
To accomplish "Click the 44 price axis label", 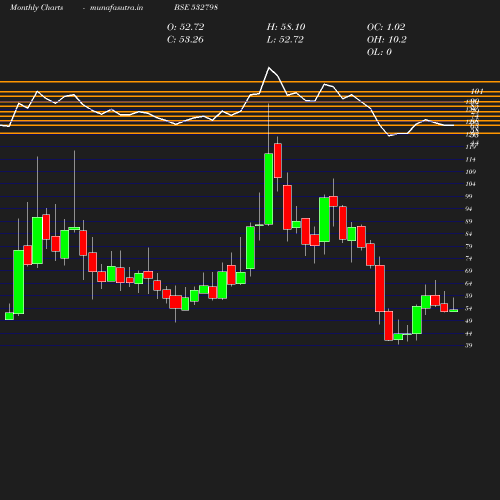I will coord(469,334).
